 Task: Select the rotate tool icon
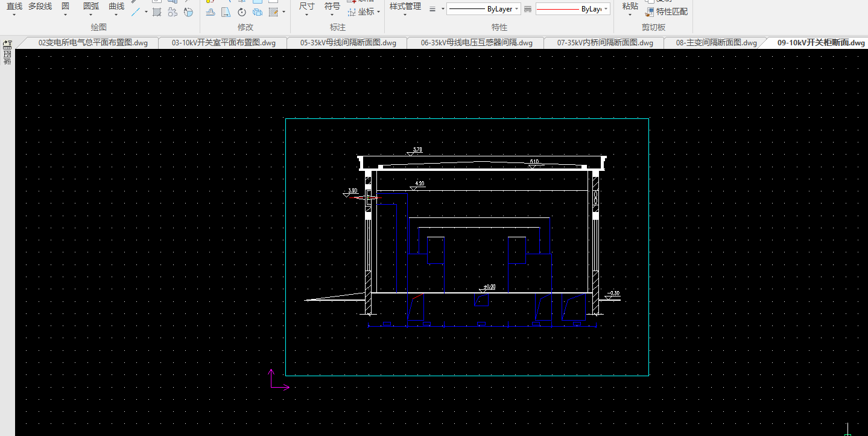(242, 12)
